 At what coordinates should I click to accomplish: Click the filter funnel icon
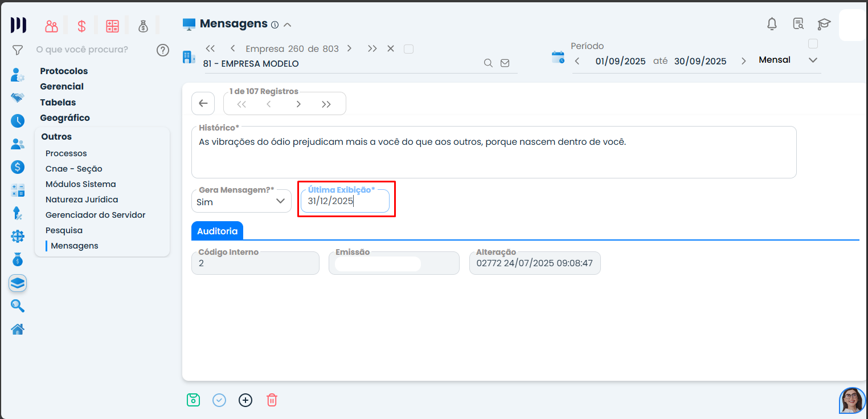18,50
